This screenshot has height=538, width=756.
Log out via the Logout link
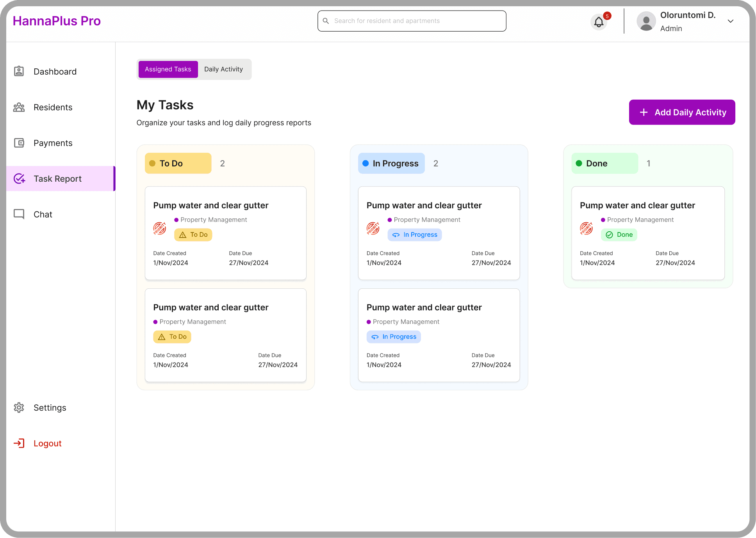click(48, 443)
